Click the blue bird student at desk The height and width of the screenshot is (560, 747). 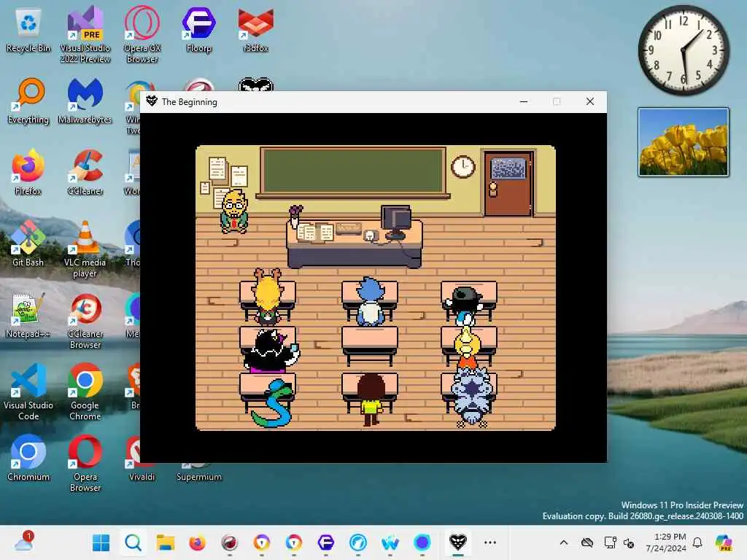[370, 301]
